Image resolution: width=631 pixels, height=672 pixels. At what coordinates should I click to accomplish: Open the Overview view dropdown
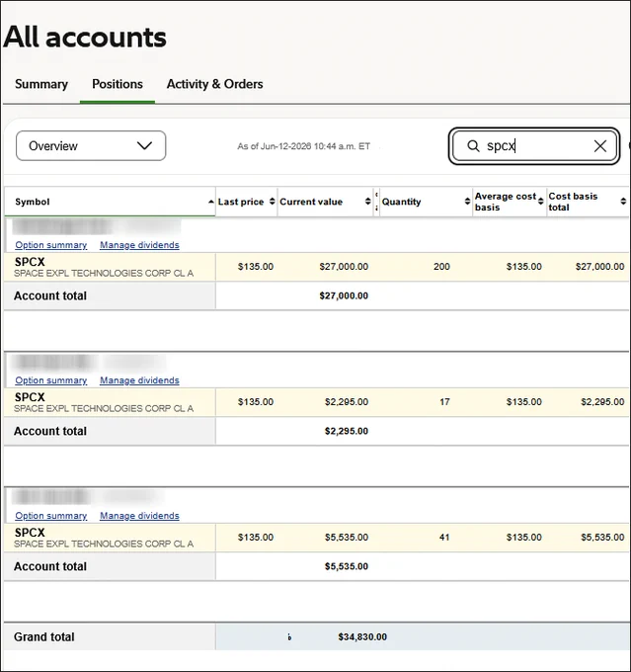click(91, 145)
